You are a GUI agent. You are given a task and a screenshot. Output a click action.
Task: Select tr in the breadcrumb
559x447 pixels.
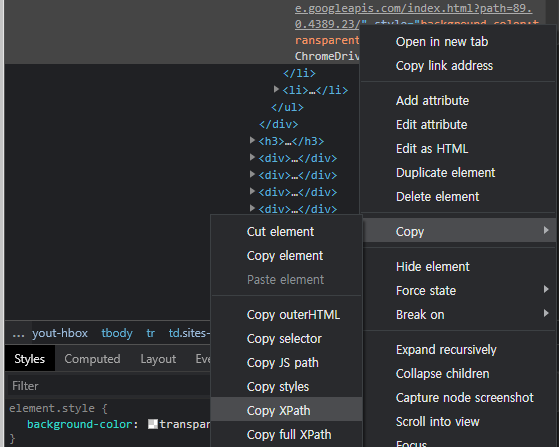tap(150, 333)
